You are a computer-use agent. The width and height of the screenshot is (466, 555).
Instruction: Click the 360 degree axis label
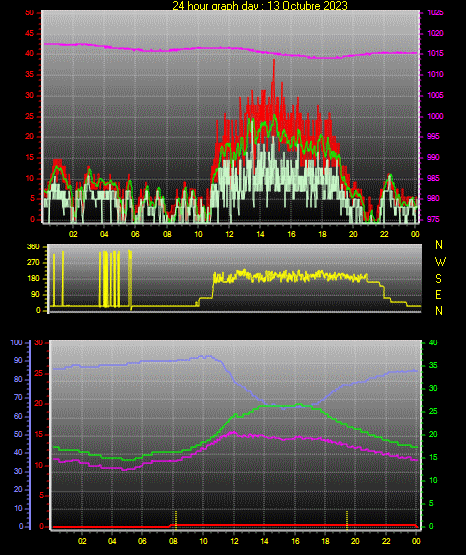click(33, 247)
